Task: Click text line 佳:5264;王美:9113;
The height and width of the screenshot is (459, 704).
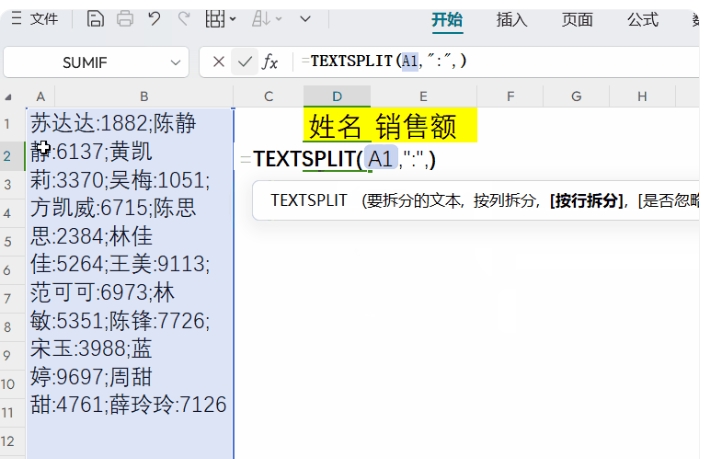Action: point(120,264)
